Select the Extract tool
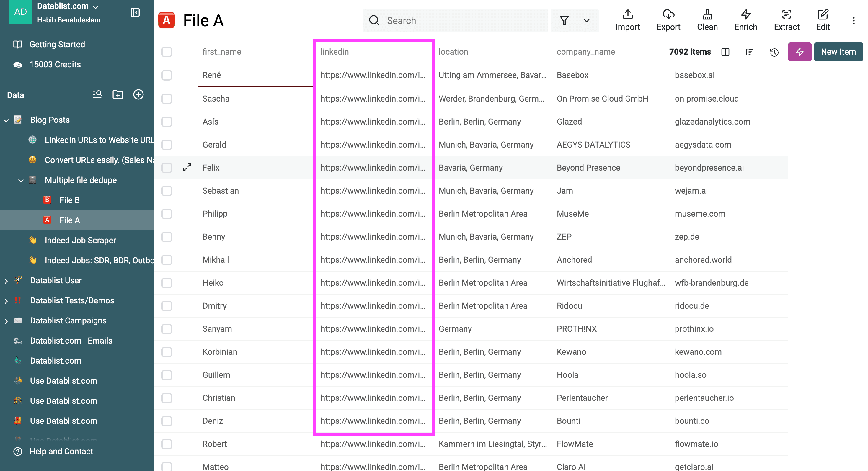This screenshot has width=868, height=471. coord(787,19)
